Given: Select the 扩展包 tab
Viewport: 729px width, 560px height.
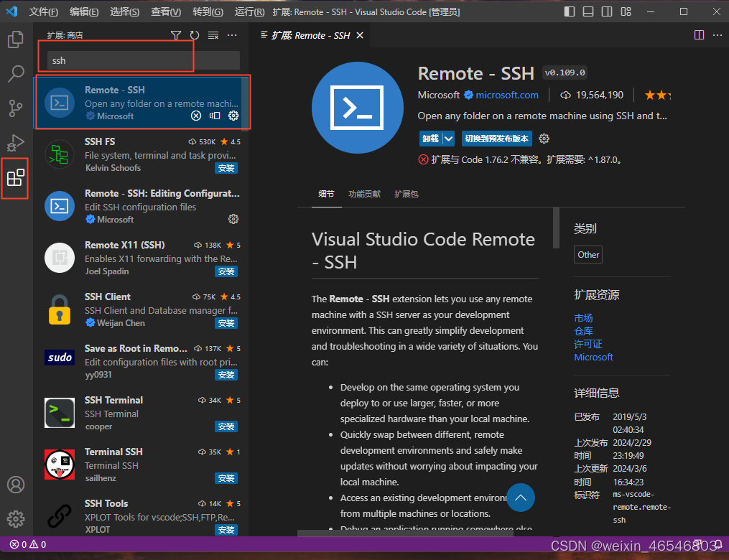Looking at the screenshot, I should coord(406,194).
